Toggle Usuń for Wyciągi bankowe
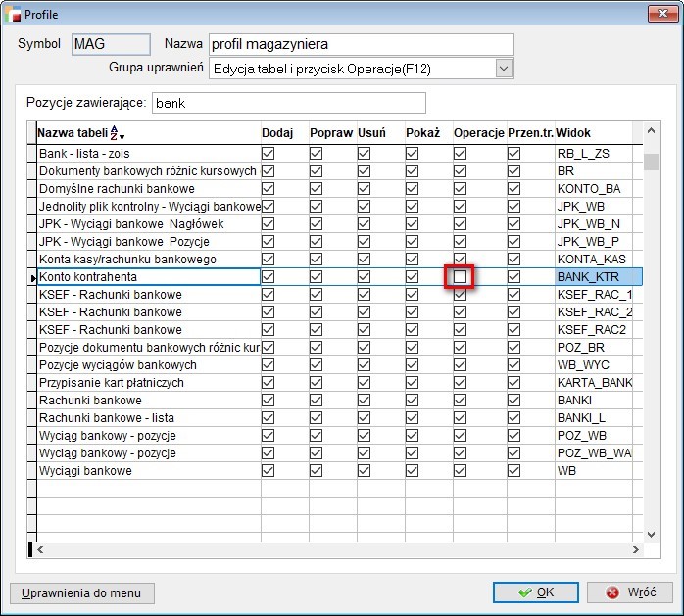 [x=364, y=471]
